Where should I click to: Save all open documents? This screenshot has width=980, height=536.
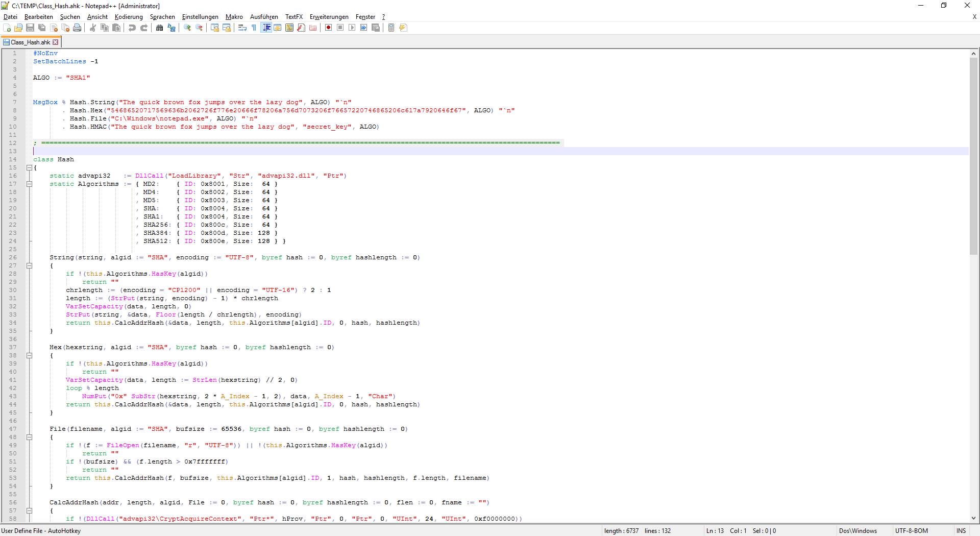pos(41,28)
